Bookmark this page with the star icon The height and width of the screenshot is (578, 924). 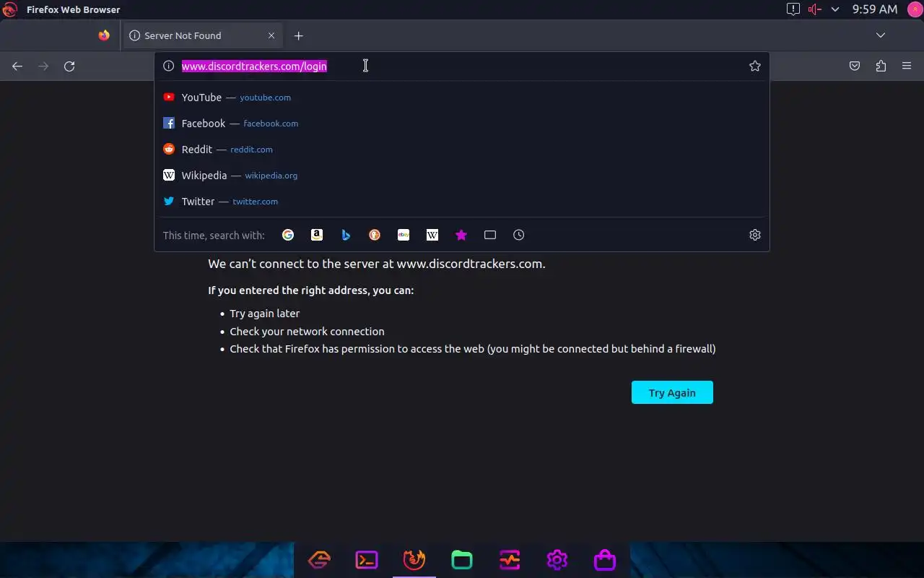(x=755, y=66)
